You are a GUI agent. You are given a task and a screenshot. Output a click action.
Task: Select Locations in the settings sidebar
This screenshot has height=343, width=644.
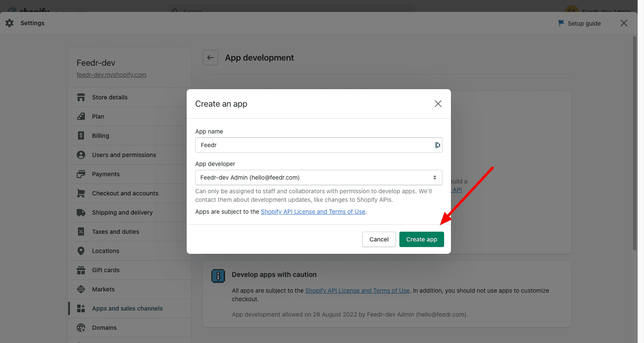tap(105, 251)
